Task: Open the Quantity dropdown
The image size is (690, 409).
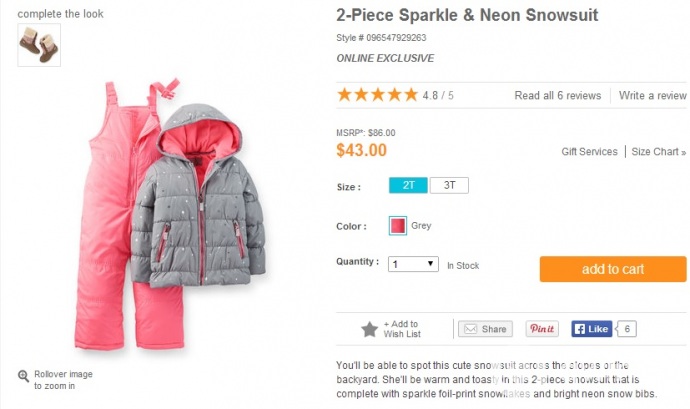Action: tap(414, 264)
